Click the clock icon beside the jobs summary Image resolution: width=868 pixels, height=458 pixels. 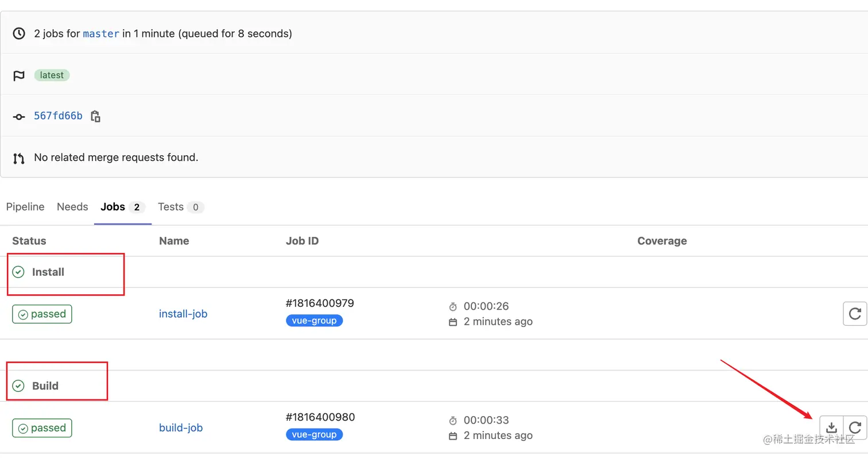(19, 34)
